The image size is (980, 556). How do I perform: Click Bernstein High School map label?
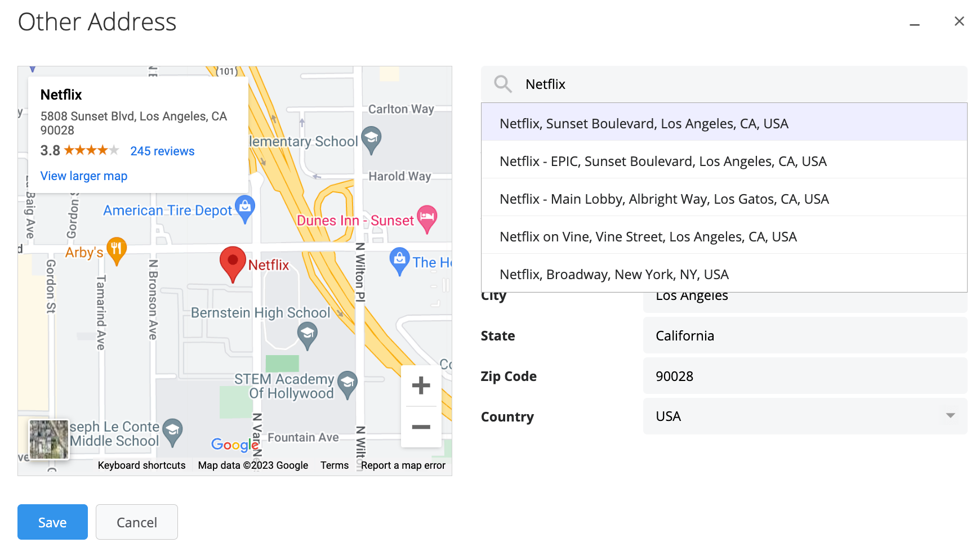pos(260,313)
